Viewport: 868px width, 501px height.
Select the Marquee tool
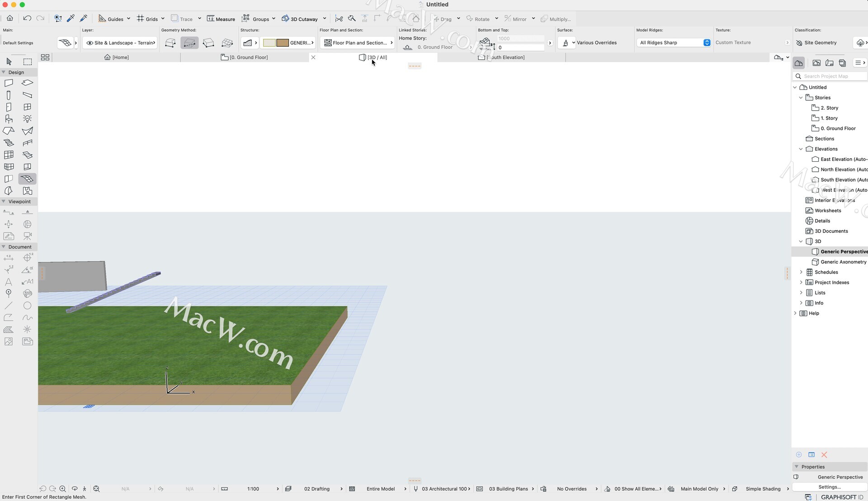(28, 61)
